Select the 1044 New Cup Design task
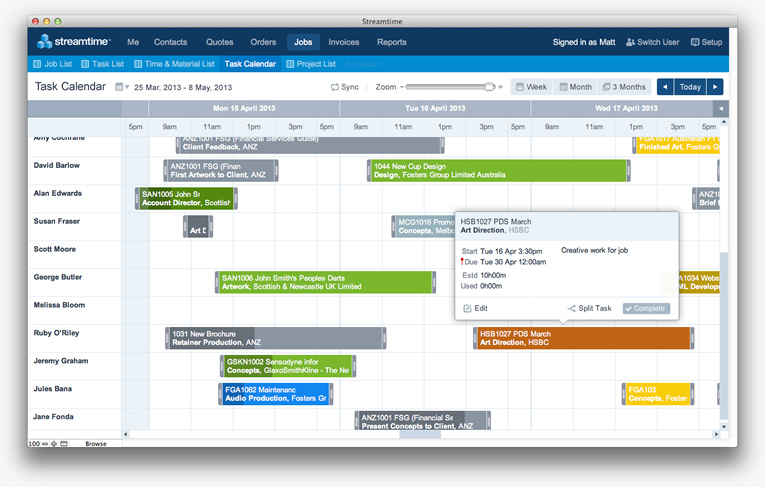 499,171
